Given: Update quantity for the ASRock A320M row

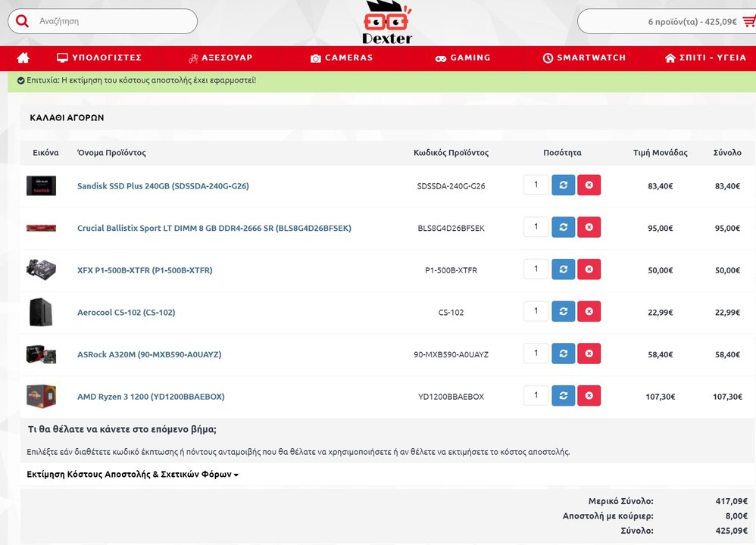Looking at the screenshot, I should (x=563, y=353).
